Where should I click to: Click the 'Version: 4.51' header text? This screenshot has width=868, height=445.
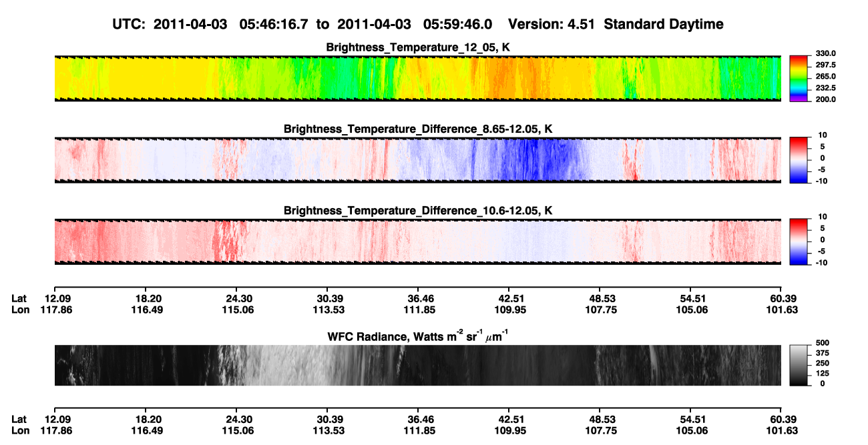(x=551, y=25)
